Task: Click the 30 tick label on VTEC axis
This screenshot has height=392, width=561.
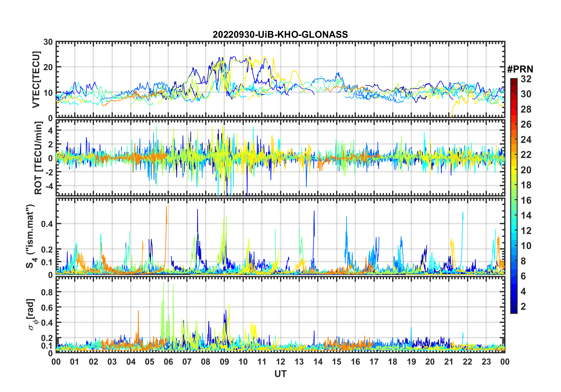Action: click(48, 42)
